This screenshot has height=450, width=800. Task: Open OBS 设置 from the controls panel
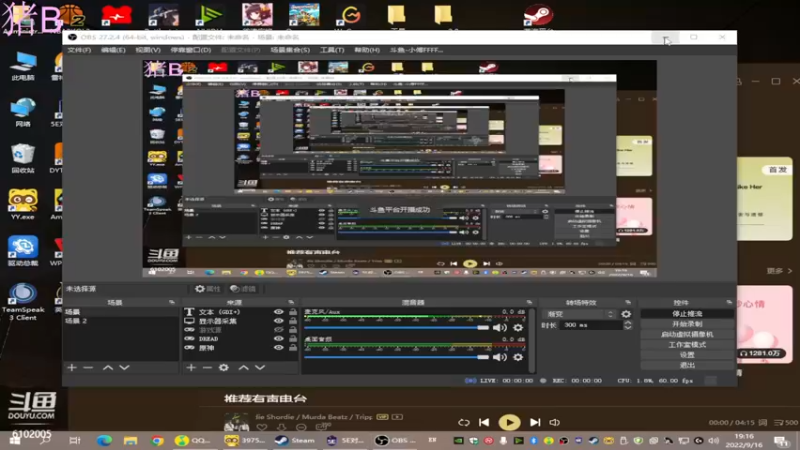(x=687, y=355)
